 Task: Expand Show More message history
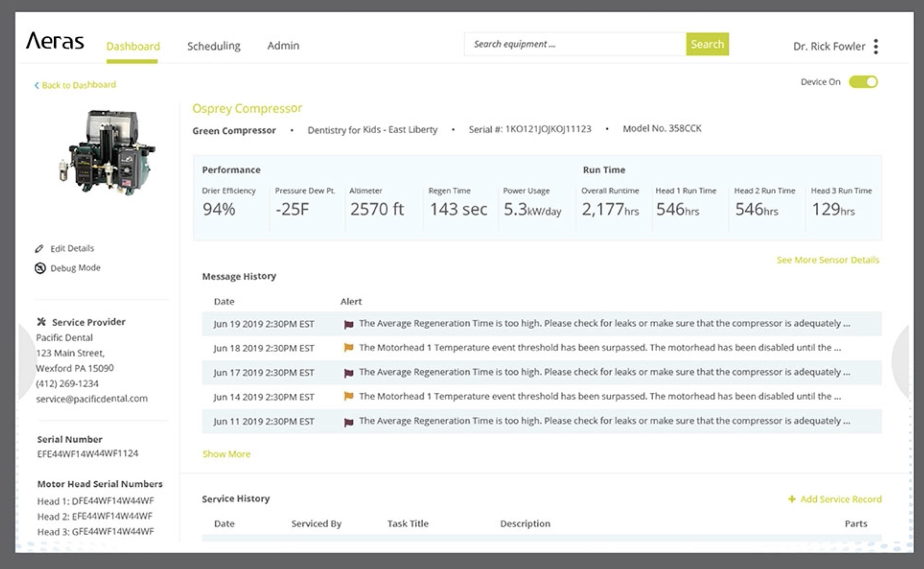(x=226, y=454)
